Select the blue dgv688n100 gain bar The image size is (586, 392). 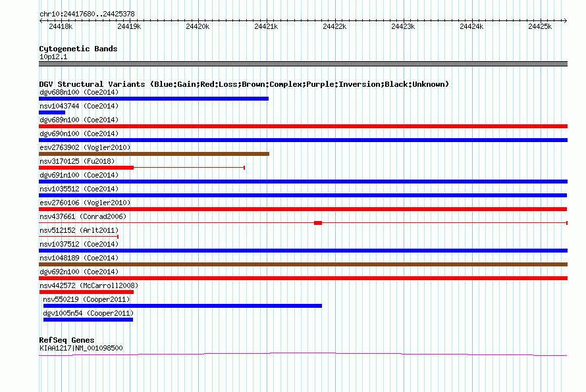pyautogui.click(x=153, y=99)
